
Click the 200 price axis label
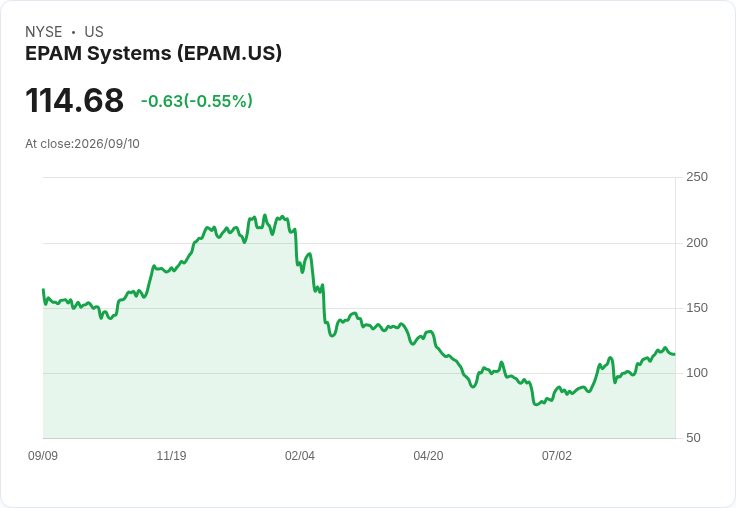point(697,243)
